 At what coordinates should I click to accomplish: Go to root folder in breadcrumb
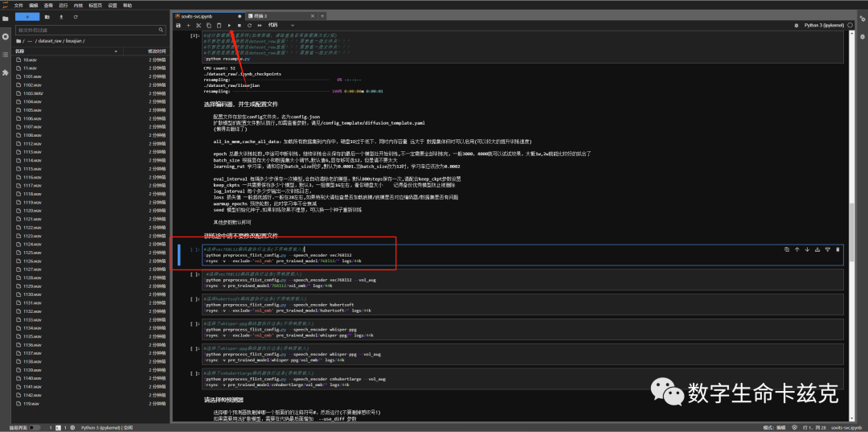pos(18,41)
